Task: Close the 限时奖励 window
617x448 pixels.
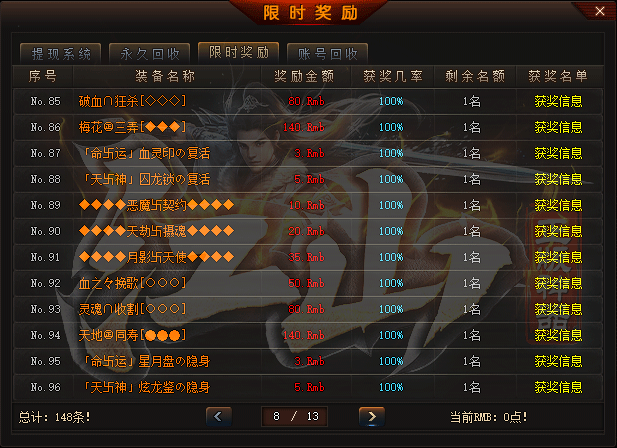Action: [600, 11]
